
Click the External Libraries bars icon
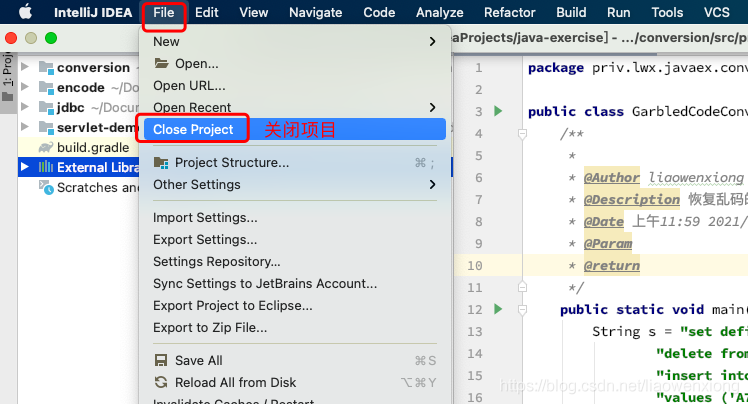tap(46, 167)
